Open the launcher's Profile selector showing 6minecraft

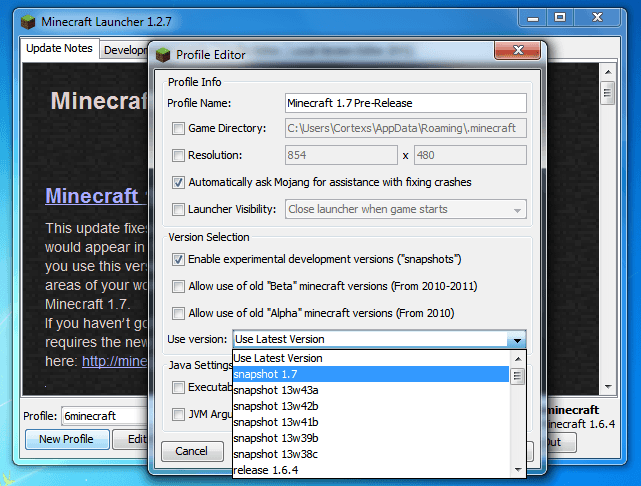pyautogui.click(x=104, y=416)
